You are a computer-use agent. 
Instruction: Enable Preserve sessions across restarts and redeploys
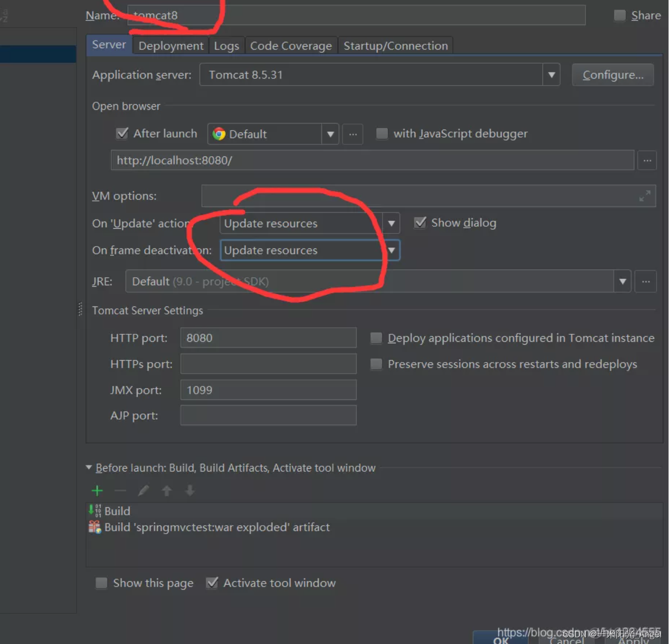(x=376, y=364)
